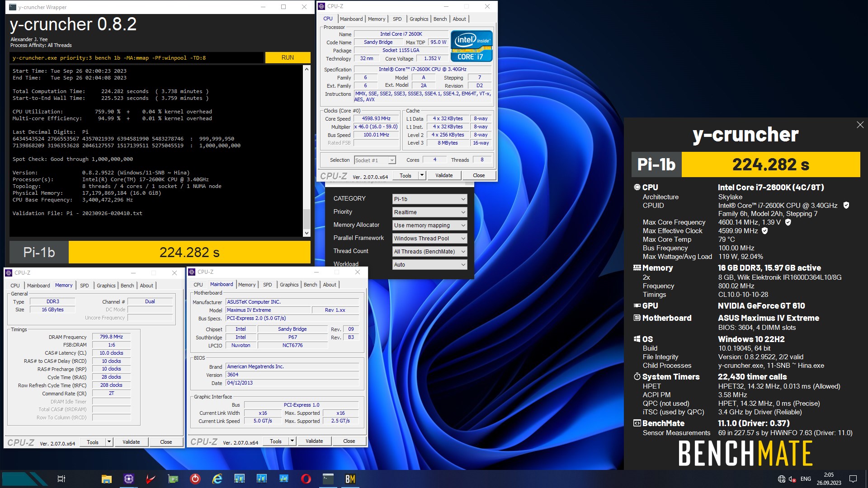This screenshot has width=868, height=488.
Task: Click the purple CPU-Z chip icon in taskbar
Action: pyautogui.click(x=129, y=479)
